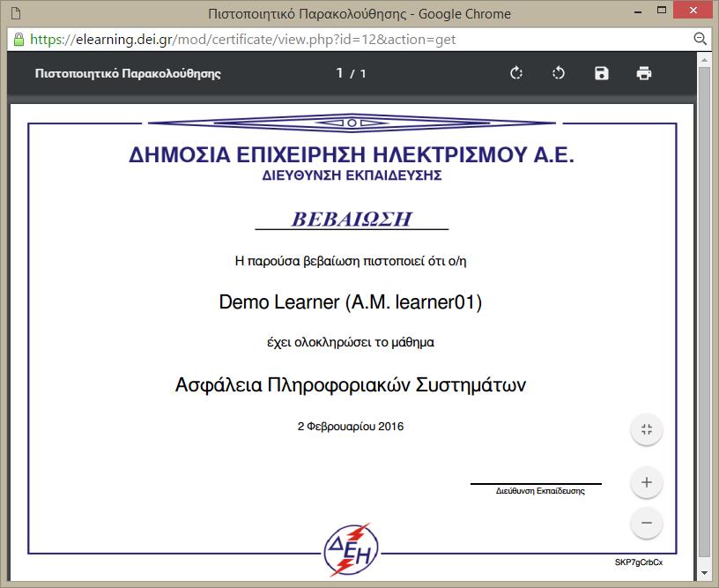Click the scrollbar down arrow

coord(704,573)
